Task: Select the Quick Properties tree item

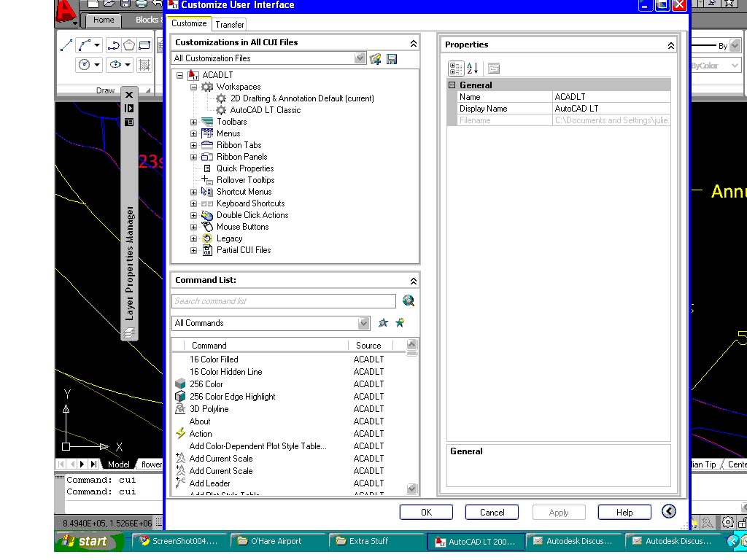Action: (245, 168)
